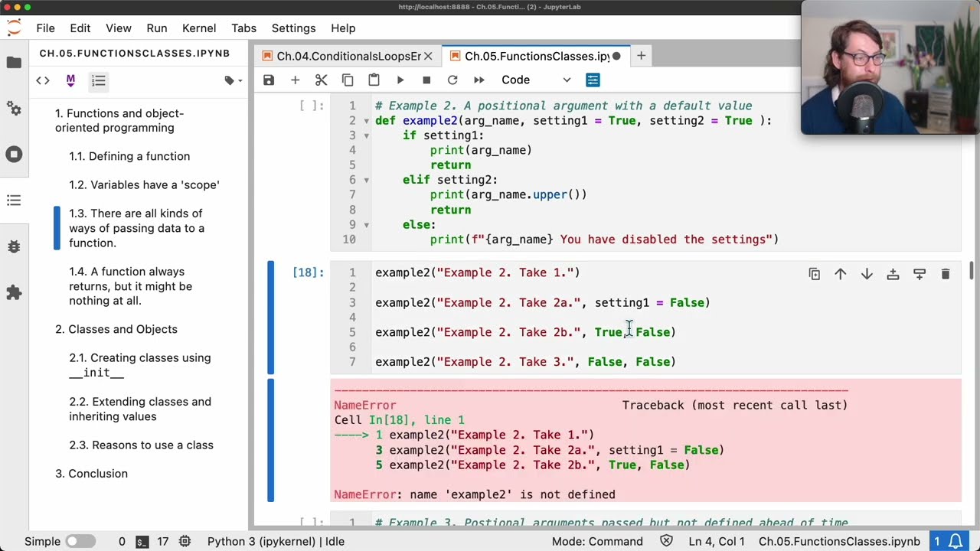Click the 'Ln 4, Col 1' position indicator
Viewport: 980px width, 551px height.
(x=717, y=541)
